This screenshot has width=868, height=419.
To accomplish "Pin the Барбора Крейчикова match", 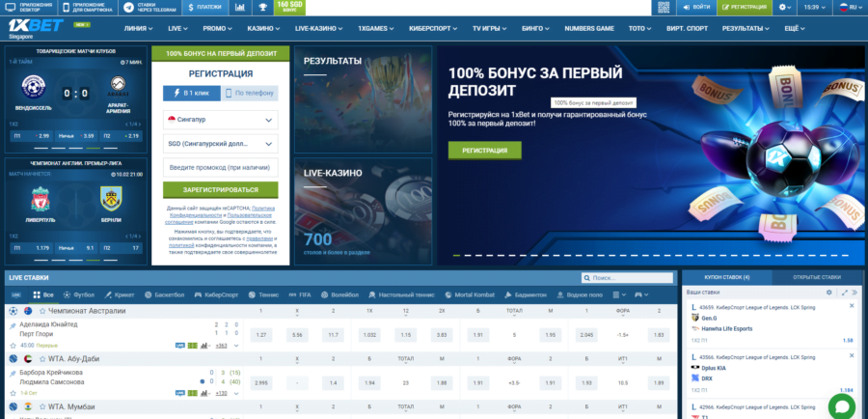I will (13, 375).
